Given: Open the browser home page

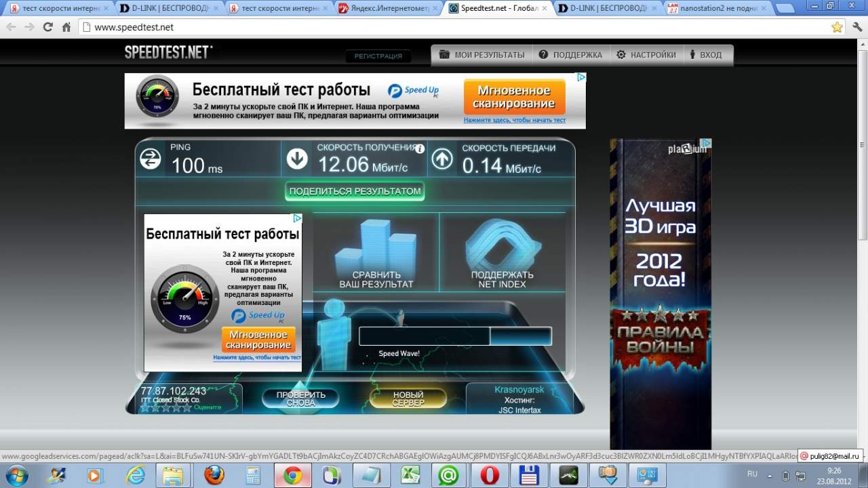Looking at the screenshot, I should (x=66, y=27).
